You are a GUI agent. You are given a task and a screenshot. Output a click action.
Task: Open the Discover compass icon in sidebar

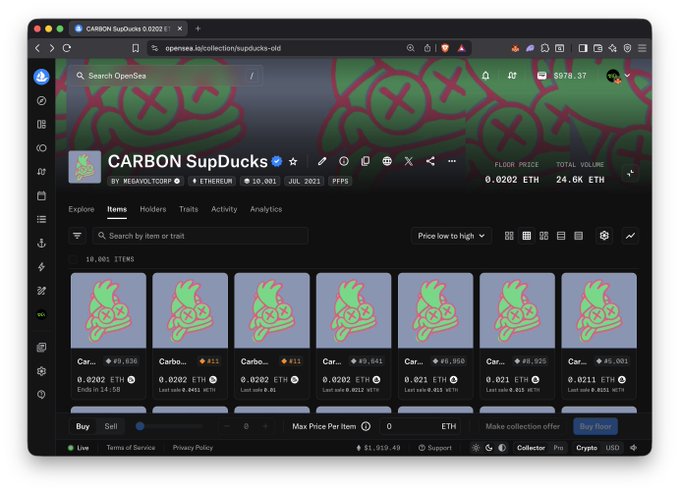point(42,101)
